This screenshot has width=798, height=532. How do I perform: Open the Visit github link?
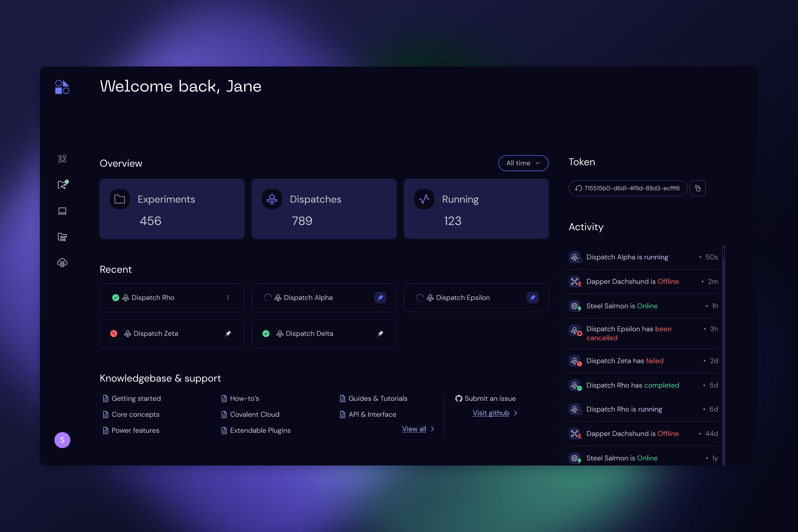point(491,413)
